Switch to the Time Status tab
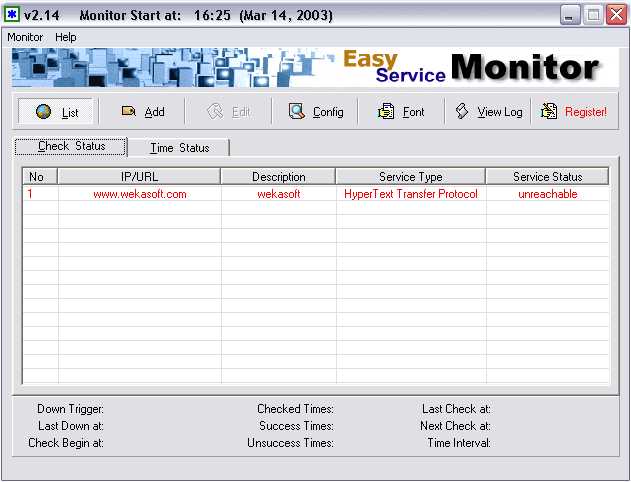Screen dimensions: 631x482 179,148
